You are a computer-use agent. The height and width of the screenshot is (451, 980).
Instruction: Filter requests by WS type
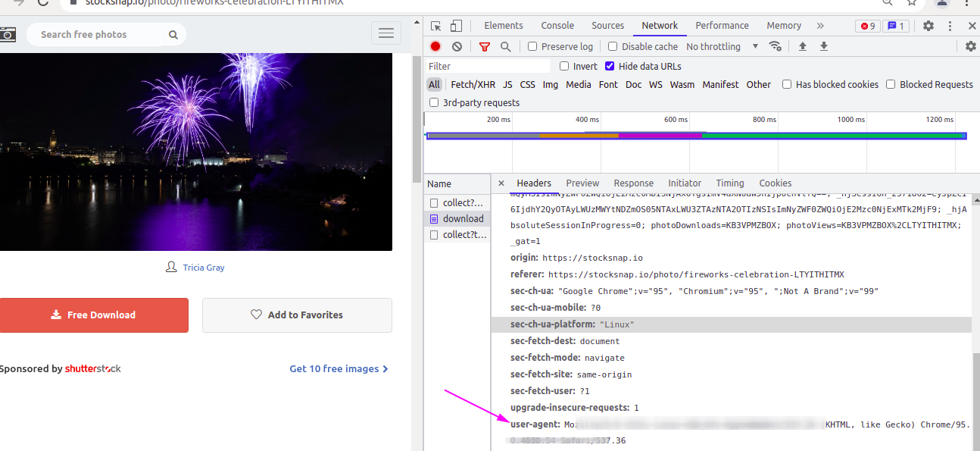click(x=656, y=84)
